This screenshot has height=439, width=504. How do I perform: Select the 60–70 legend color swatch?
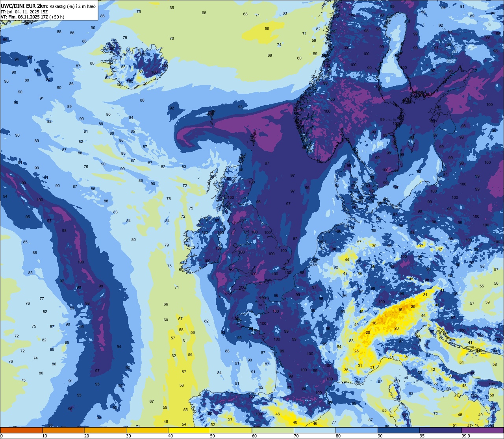click(x=272, y=430)
